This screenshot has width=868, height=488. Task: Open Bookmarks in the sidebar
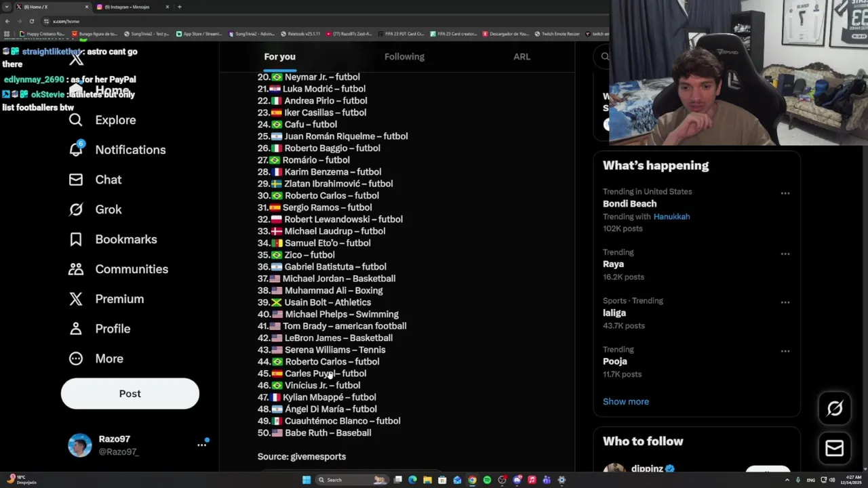(113, 239)
